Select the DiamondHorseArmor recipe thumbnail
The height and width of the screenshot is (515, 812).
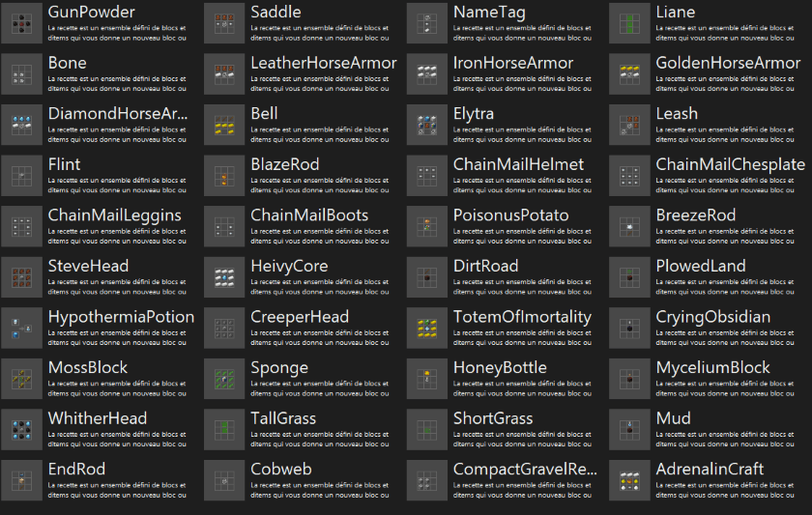pyautogui.click(x=21, y=125)
